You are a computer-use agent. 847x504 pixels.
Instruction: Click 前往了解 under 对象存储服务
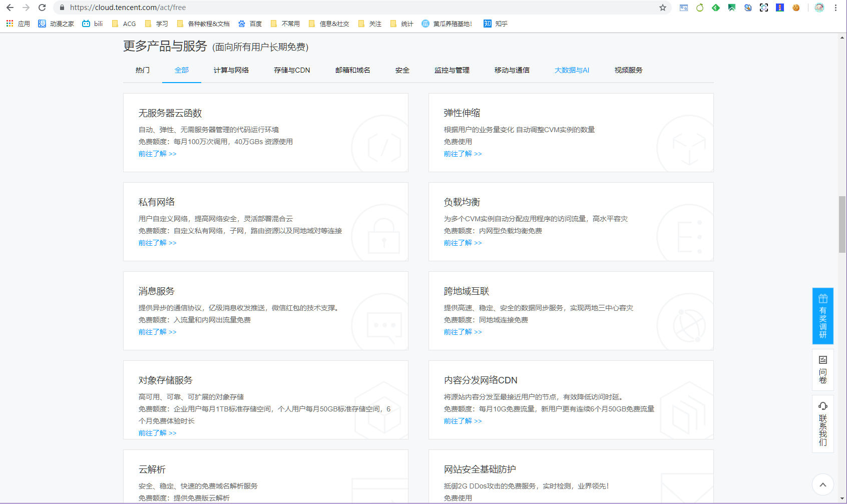(x=158, y=433)
